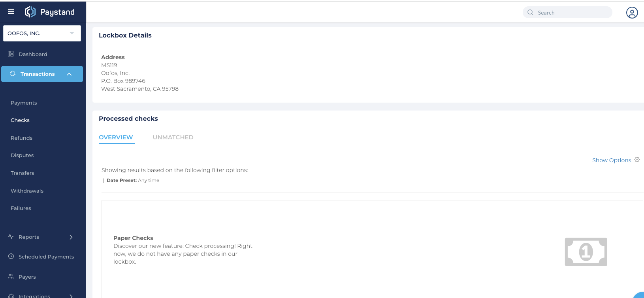Toggle the hamburger menu icon
The width and height of the screenshot is (644, 298).
click(x=11, y=11)
